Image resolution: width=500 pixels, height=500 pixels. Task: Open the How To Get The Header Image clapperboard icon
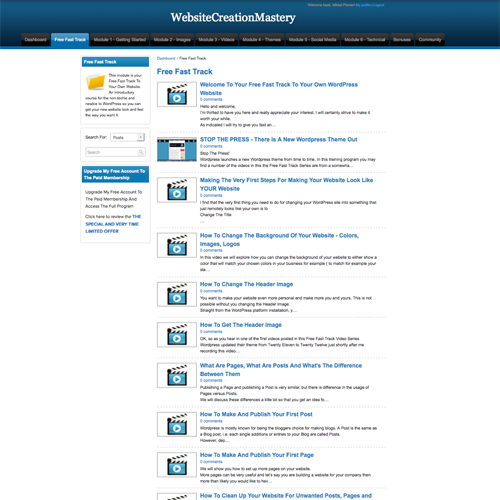coord(177,335)
